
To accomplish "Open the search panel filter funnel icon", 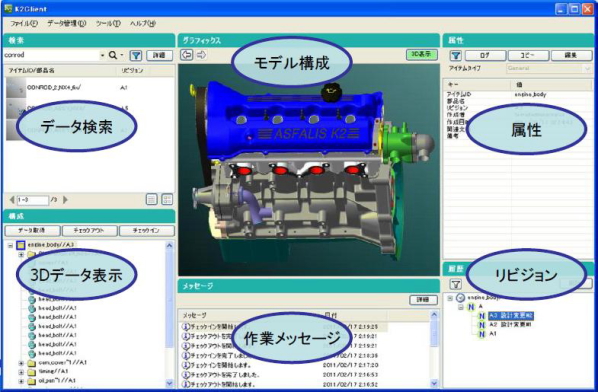I will click(x=136, y=56).
